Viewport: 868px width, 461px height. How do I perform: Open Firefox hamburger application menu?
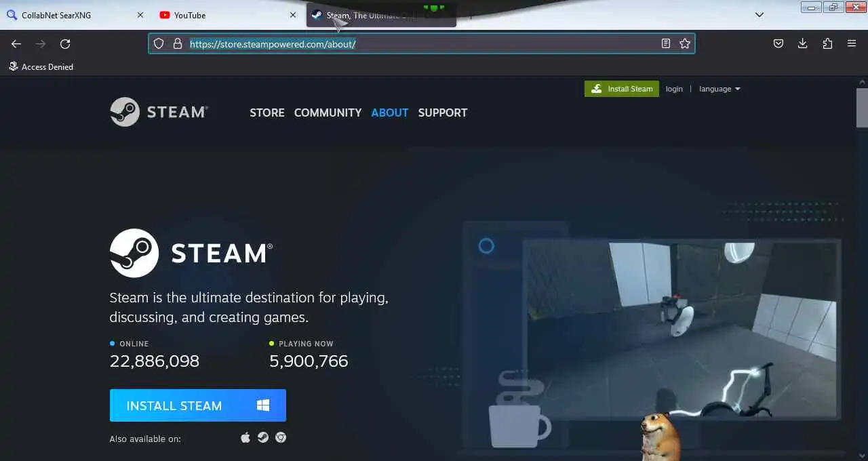pyautogui.click(x=852, y=43)
